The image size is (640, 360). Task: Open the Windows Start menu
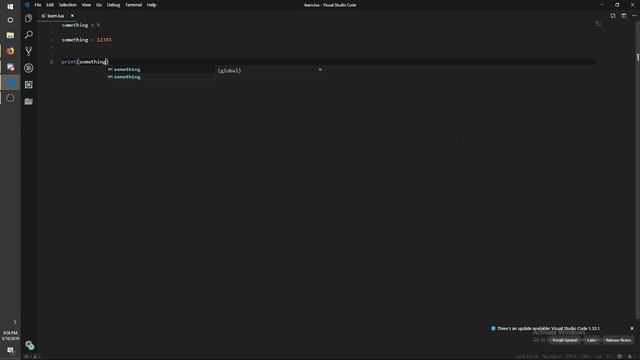pos(10,6)
